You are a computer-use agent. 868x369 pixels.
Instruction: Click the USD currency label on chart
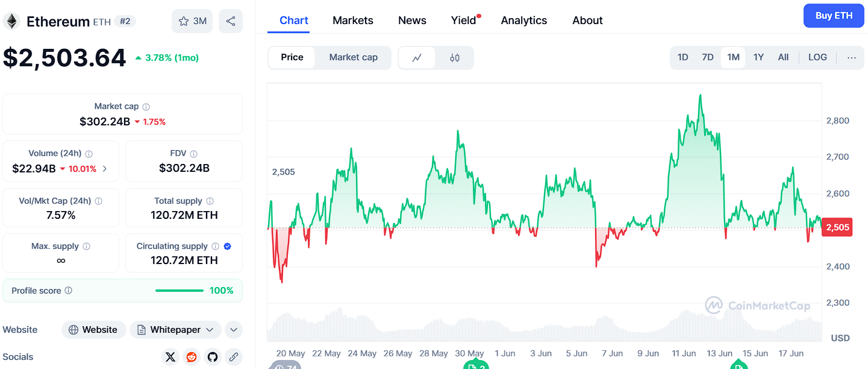click(840, 338)
